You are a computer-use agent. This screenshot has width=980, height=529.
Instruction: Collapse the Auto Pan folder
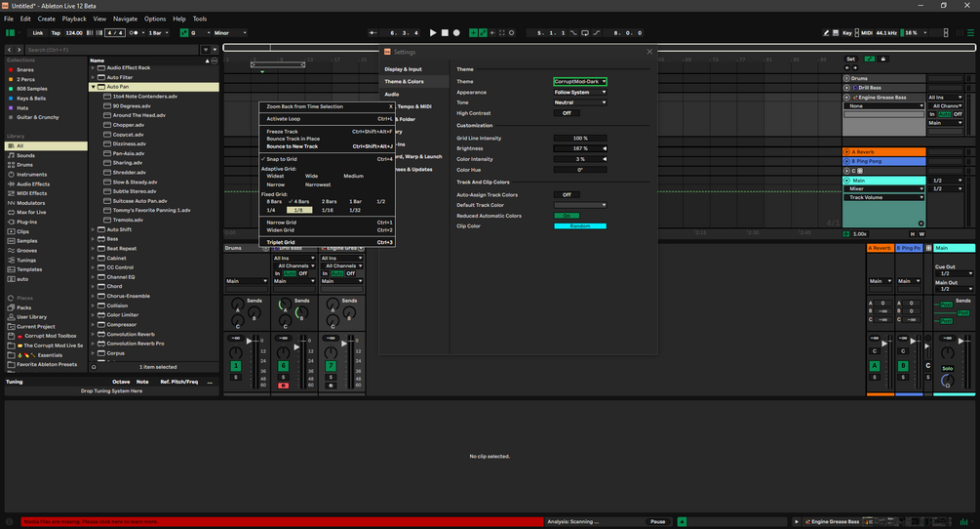pos(94,87)
